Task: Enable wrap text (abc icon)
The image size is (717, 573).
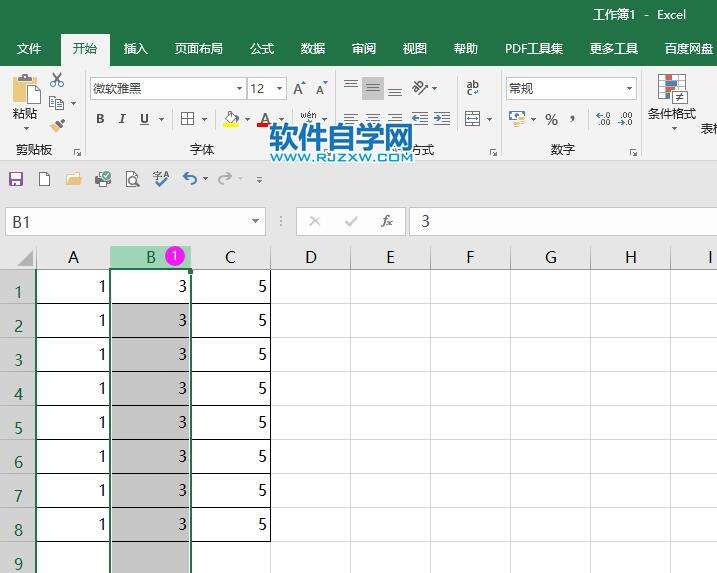Action: click(x=472, y=87)
